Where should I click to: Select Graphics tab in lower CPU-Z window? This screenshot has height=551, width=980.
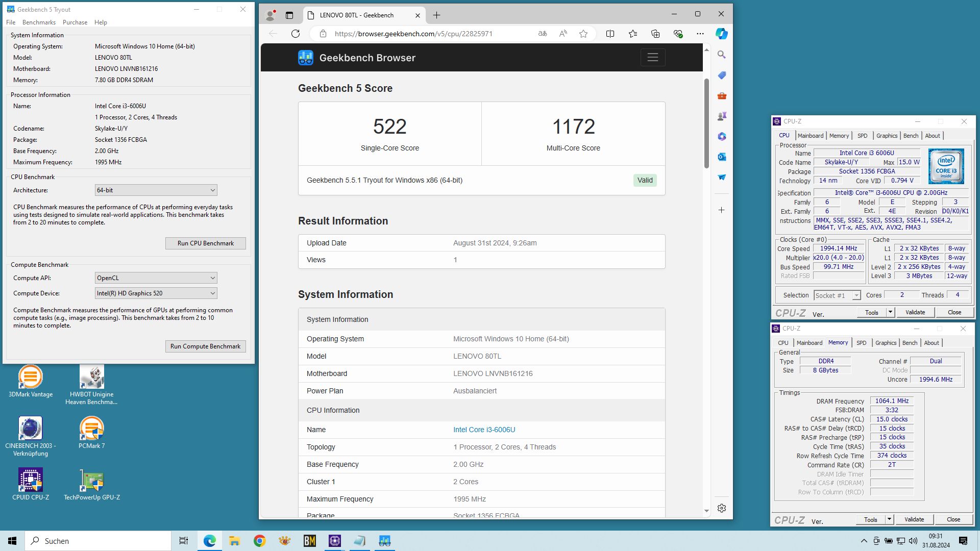[x=886, y=343]
